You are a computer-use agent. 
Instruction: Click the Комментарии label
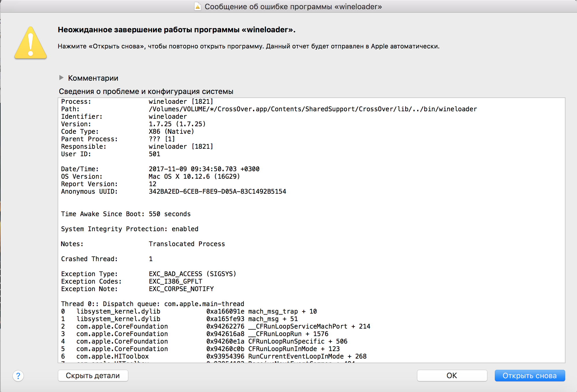93,78
